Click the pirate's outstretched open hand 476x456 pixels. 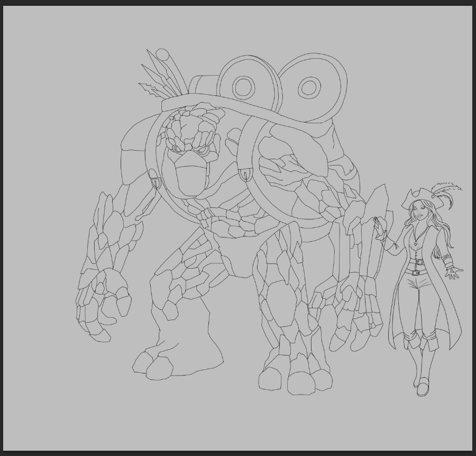click(x=453, y=273)
